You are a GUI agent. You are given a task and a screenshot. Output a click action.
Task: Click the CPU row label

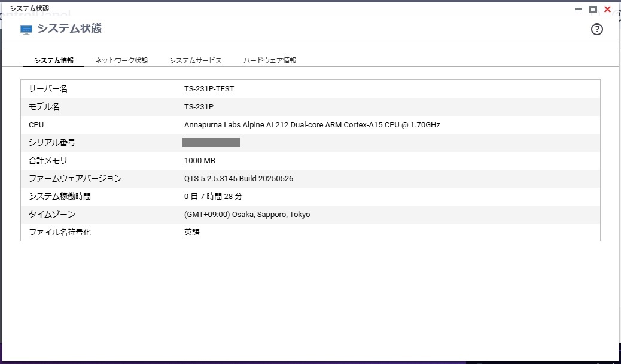point(36,125)
